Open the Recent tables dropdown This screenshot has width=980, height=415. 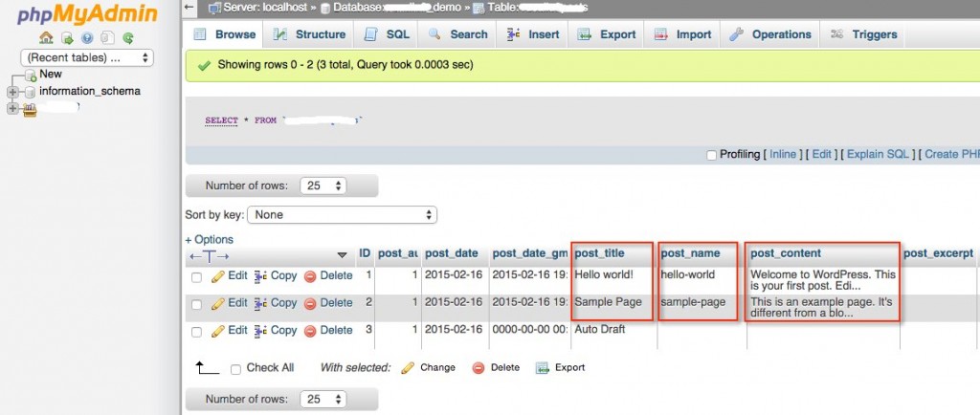[87, 57]
